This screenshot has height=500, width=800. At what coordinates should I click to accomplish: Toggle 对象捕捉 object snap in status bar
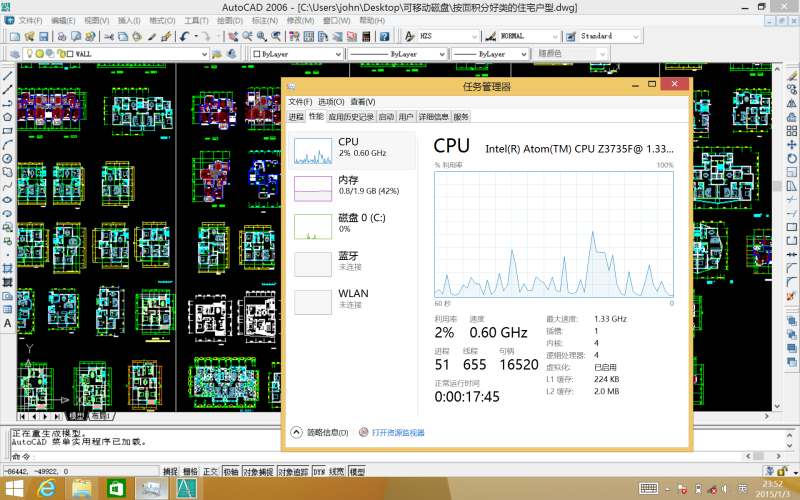pyautogui.click(x=258, y=471)
